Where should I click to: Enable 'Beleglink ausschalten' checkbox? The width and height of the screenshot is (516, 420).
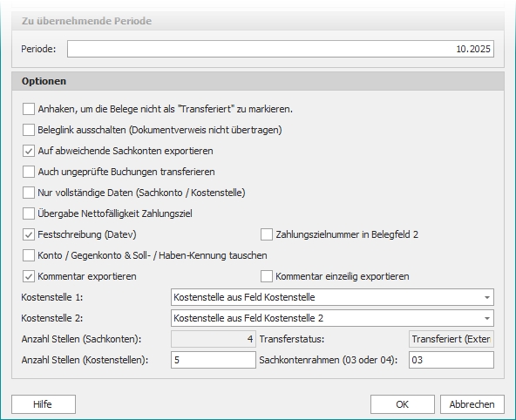pyautogui.click(x=29, y=130)
